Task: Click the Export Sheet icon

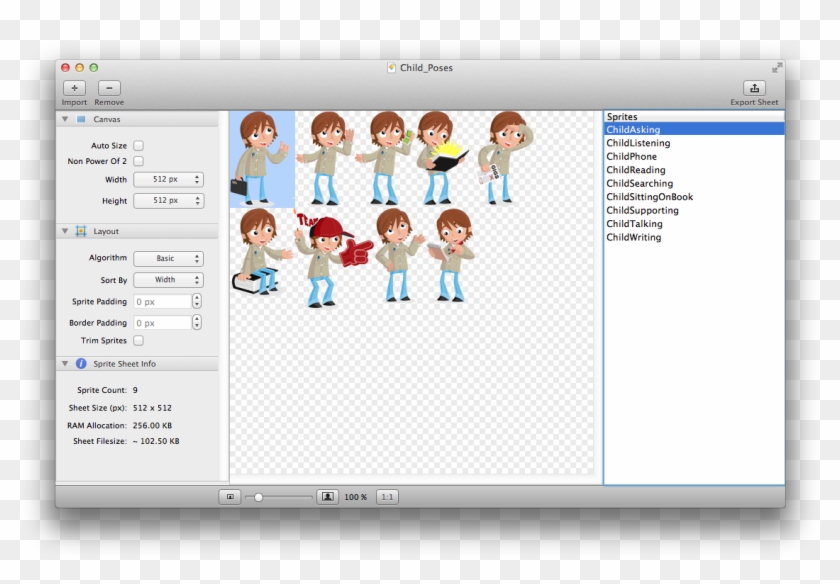Action: [x=756, y=88]
